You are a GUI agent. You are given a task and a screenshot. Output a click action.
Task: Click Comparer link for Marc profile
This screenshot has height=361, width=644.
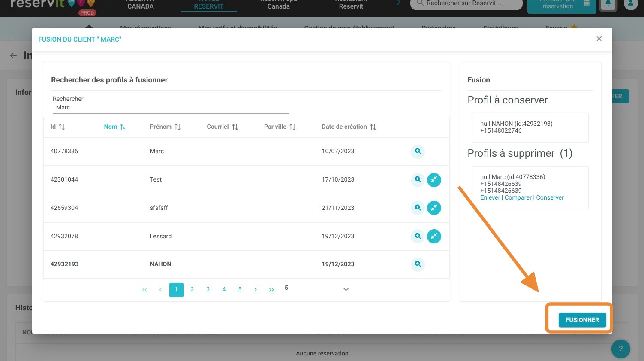[518, 197]
